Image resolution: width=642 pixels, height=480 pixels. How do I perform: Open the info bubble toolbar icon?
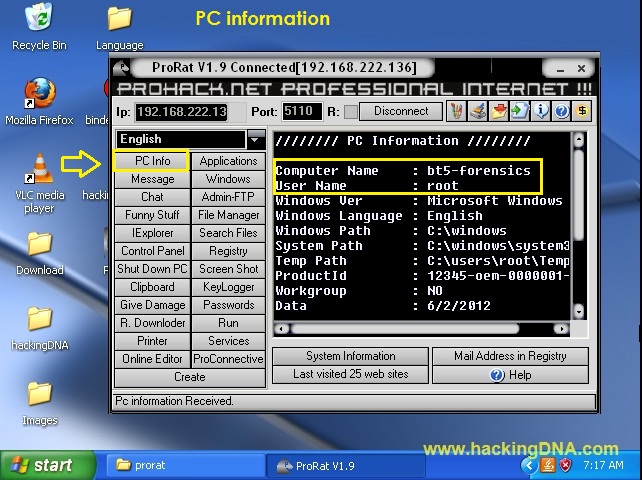click(x=540, y=111)
